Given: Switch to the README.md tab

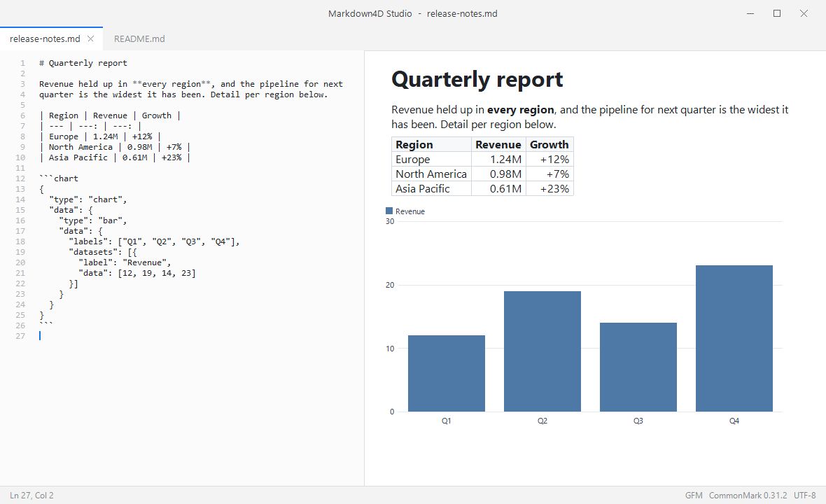Looking at the screenshot, I should (x=139, y=39).
